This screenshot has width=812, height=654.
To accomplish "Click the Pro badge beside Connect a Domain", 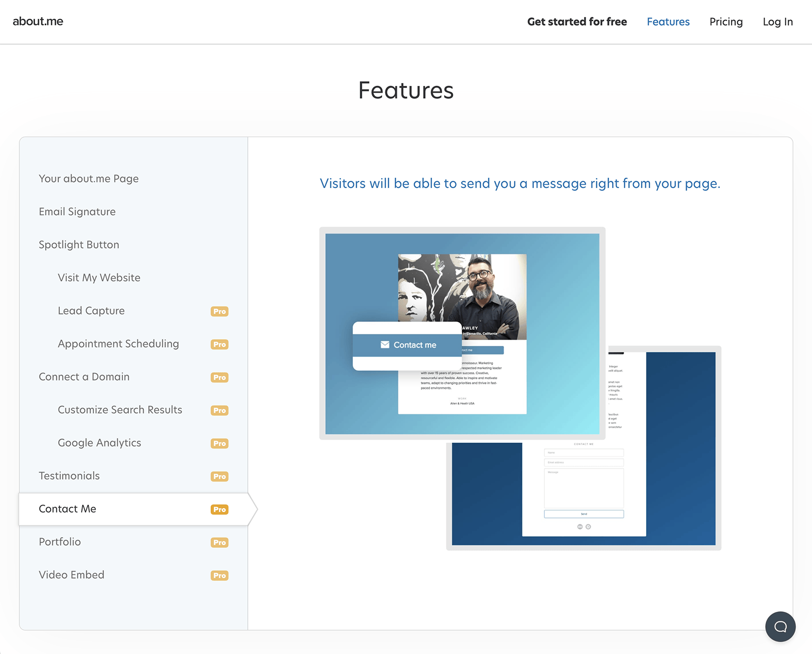I will point(220,377).
